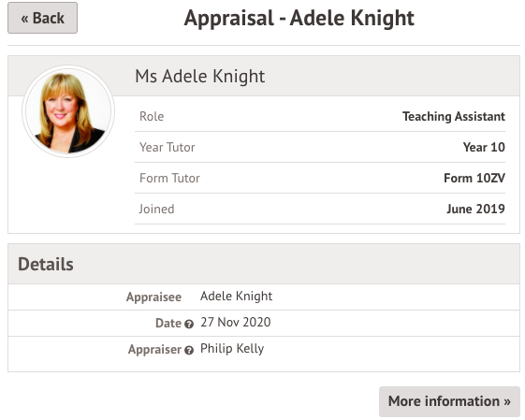Click the Appraiser help question-mark icon
This screenshot has height=420, width=525.
click(189, 350)
